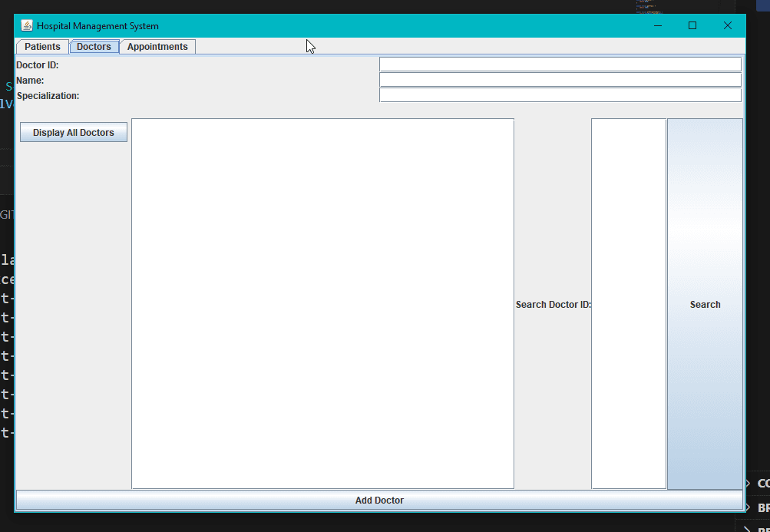The height and width of the screenshot is (532, 770).
Task: Click the Add Doctor button
Action: point(379,501)
